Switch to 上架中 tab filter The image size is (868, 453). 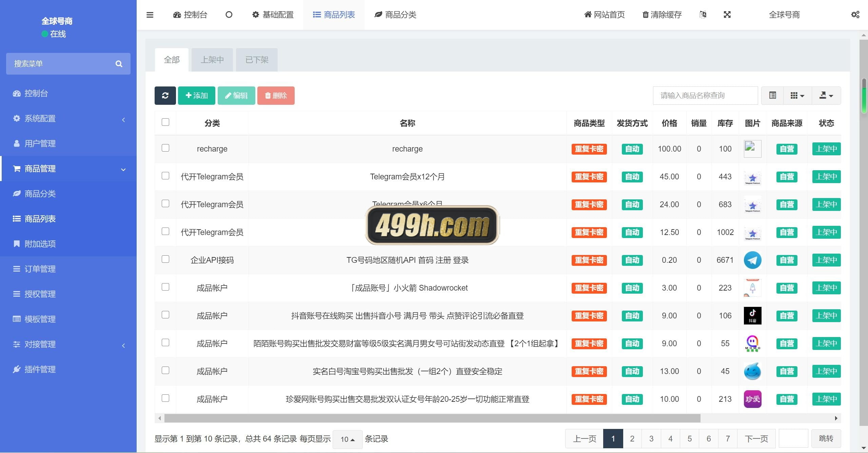point(213,60)
